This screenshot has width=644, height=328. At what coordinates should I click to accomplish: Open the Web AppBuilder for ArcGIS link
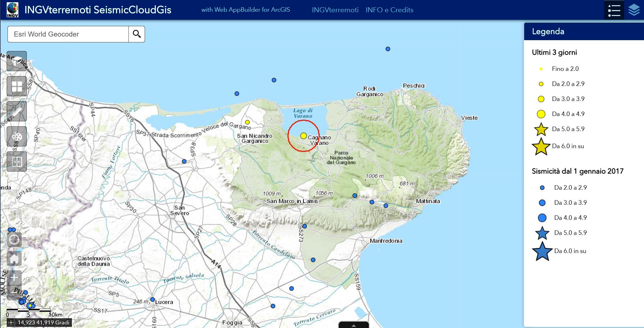click(246, 10)
